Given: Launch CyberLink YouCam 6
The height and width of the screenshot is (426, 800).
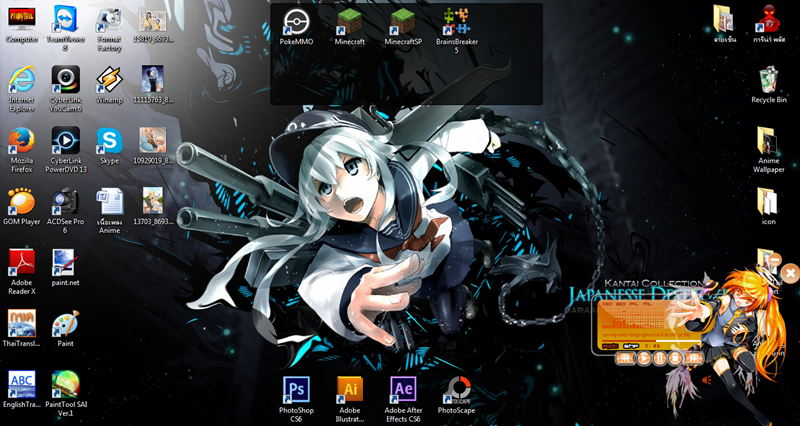Looking at the screenshot, I should click(66, 89).
